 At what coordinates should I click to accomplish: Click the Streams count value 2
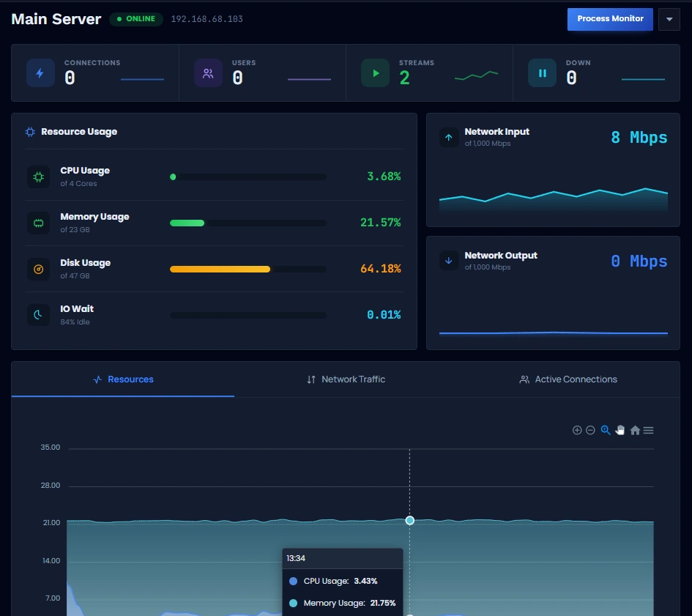pos(404,78)
